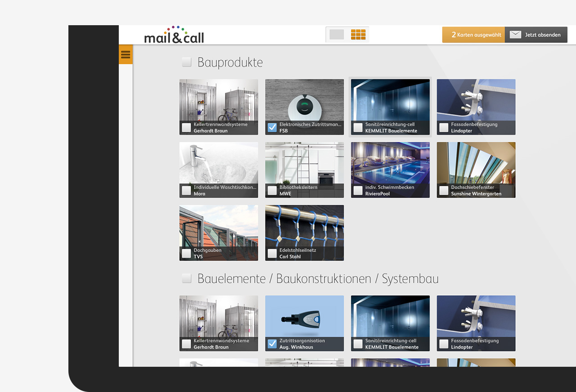Check Fassadenbefestigung Lindapter card under Bauprodukte
The height and width of the screenshot is (392, 576).
pyautogui.click(x=444, y=127)
